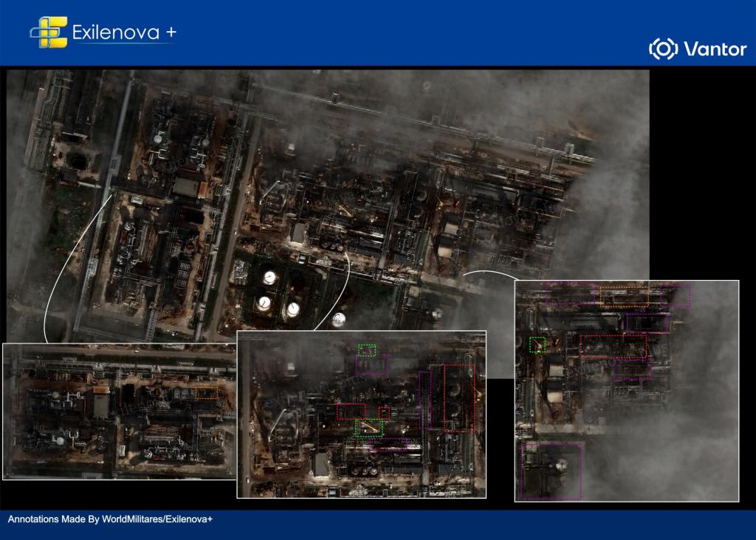Click orange-roofed building in main satellite image
Image resolution: width=756 pixels, height=540 pixels.
click(203, 190)
